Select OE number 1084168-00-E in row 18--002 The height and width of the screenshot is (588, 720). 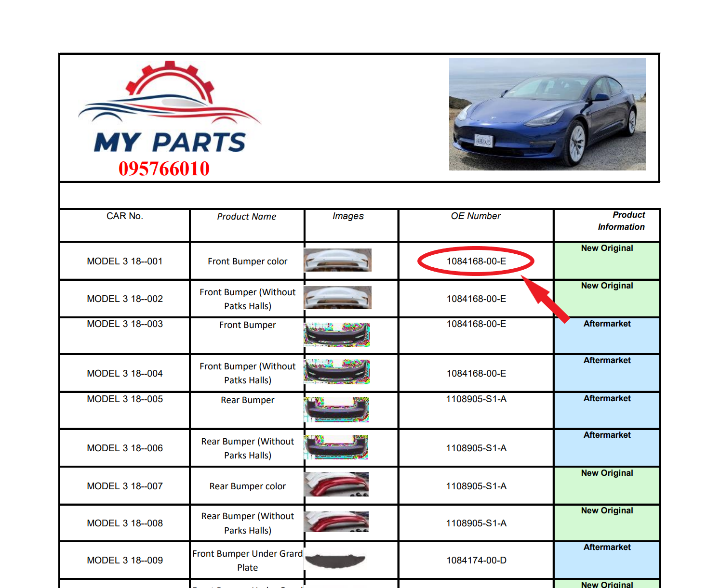(476, 299)
